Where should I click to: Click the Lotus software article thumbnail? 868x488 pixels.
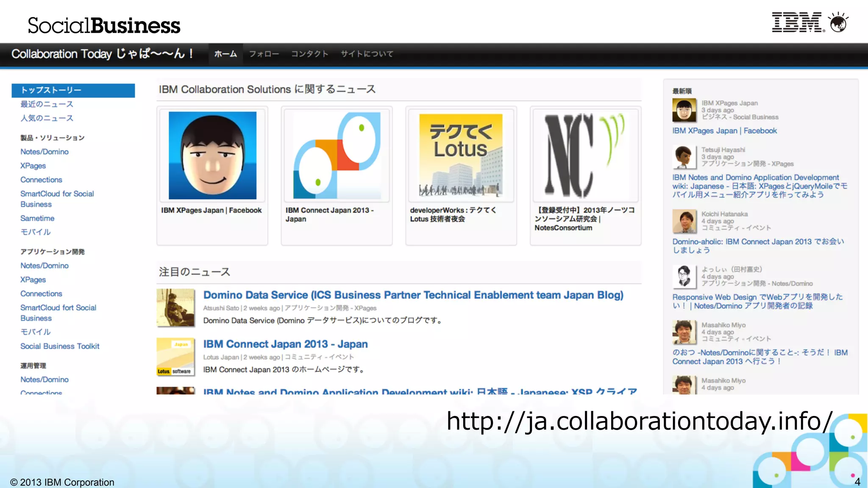175,357
